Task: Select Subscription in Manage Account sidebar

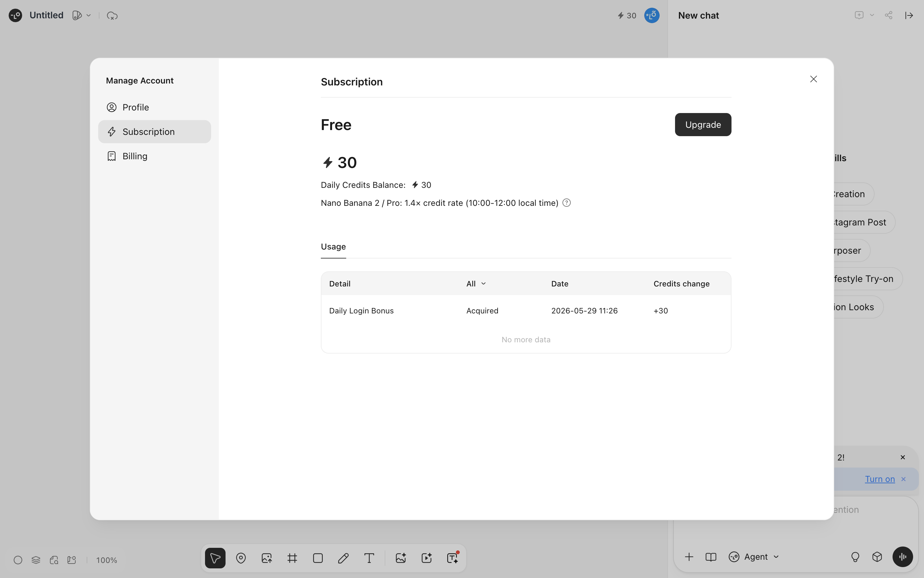Action: click(154, 132)
